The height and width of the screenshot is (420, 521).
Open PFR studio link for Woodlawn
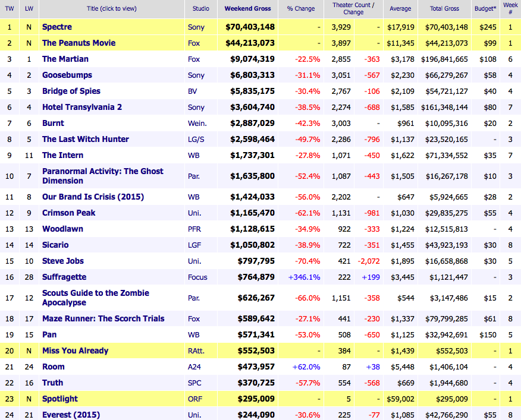point(194,229)
